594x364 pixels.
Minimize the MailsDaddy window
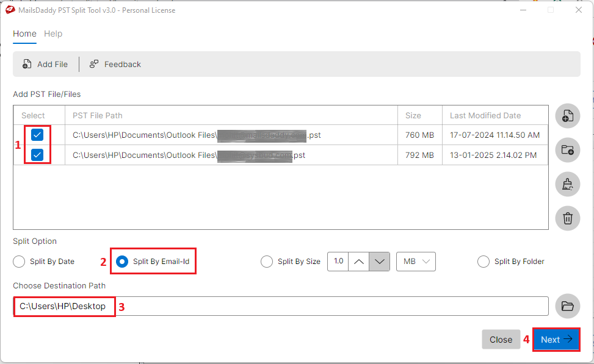[x=523, y=10]
